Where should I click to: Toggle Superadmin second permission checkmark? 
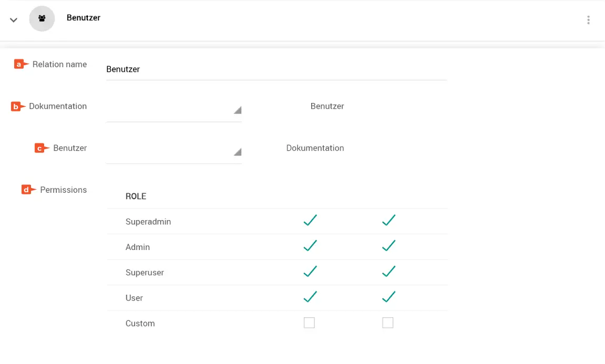(388, 221)
